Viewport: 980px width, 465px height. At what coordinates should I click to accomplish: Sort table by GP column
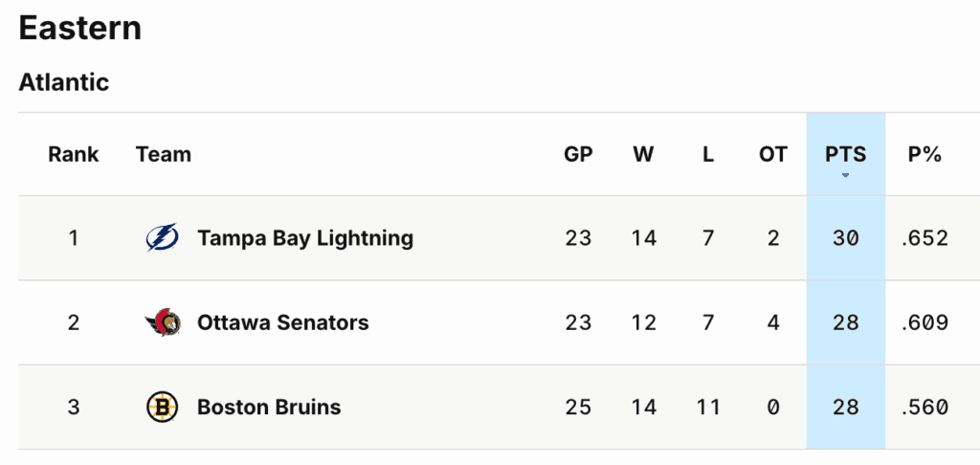pyautogui.click(x=578, y=154)
